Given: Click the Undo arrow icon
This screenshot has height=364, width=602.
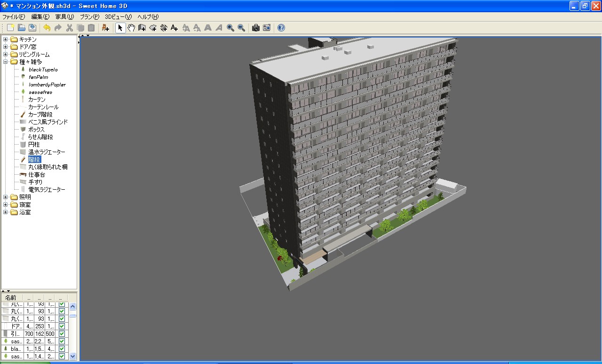Looking at the screenshot, I should coord(47,28).
